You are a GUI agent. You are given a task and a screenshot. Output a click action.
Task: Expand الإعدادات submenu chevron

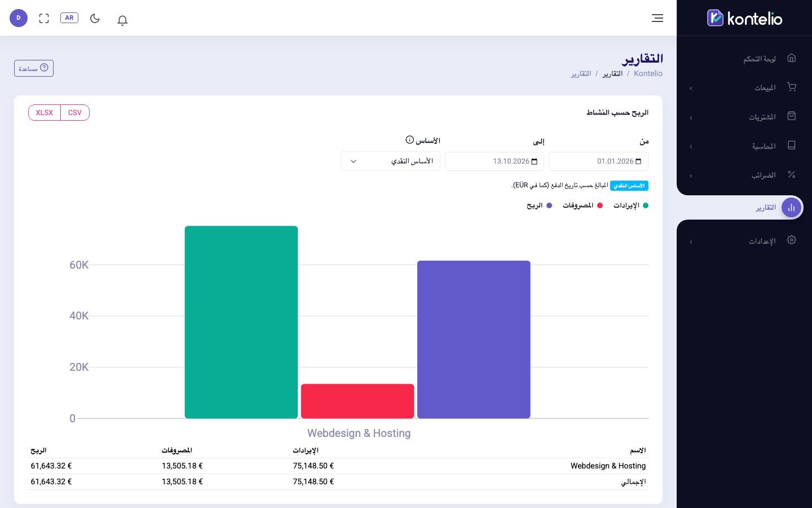[691, 242]
